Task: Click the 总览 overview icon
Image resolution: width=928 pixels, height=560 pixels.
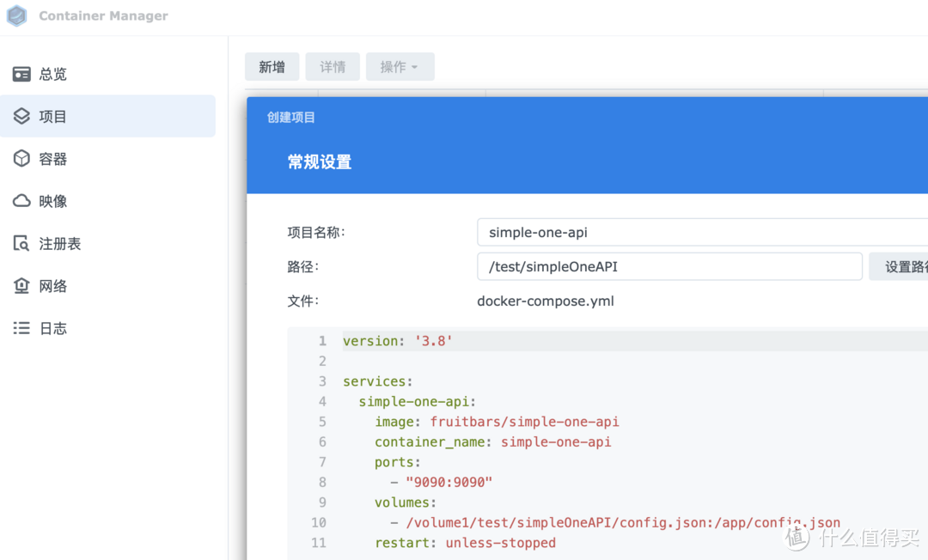Action: [21, 75]
